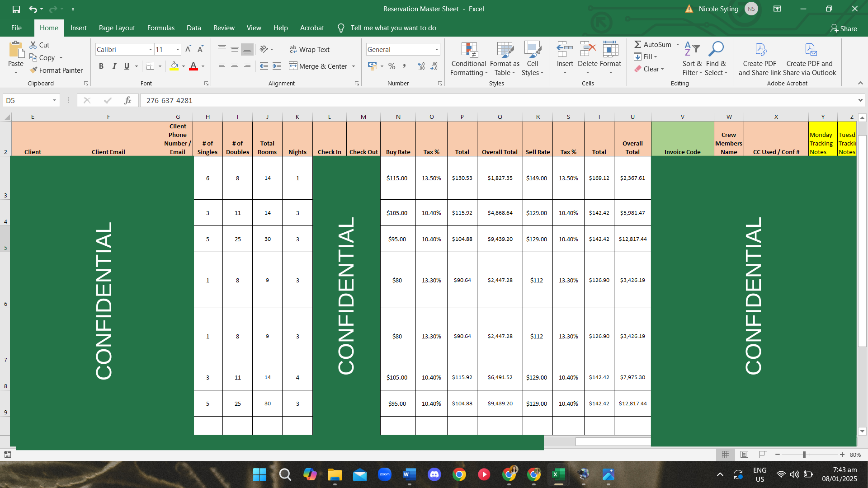Click the Insert Function fx icon

[127, 100]
